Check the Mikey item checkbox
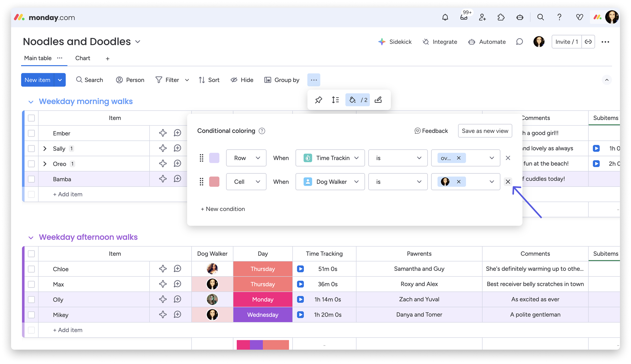631x364 pixels. 31,315
